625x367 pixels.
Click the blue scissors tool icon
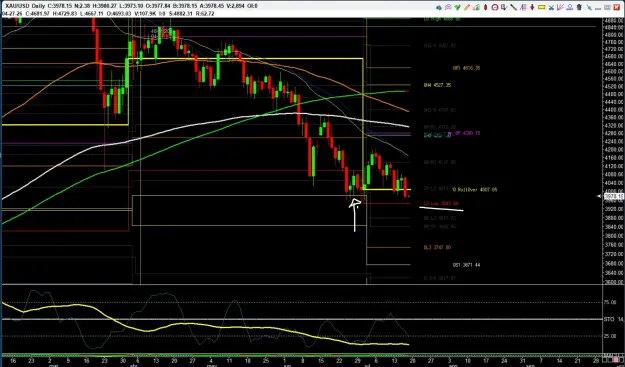pos(551,7)
